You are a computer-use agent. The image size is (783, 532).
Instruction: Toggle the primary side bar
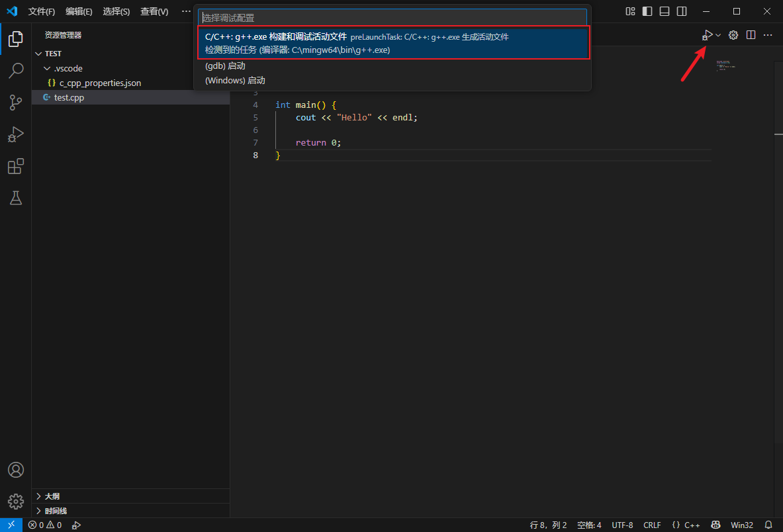click(x=647, y=11)
